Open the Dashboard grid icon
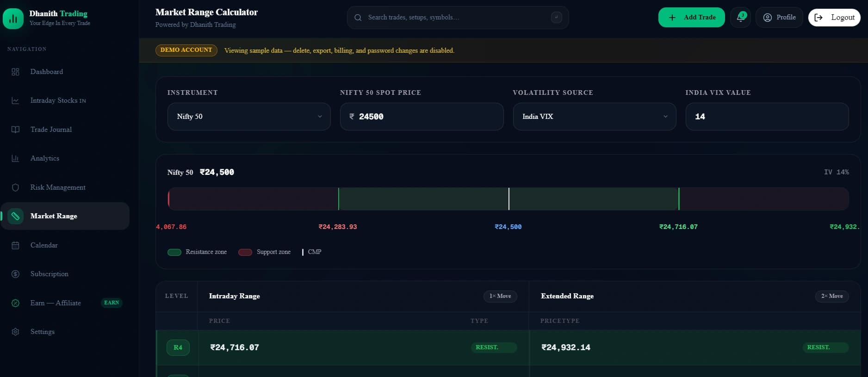 coord(15,72)
